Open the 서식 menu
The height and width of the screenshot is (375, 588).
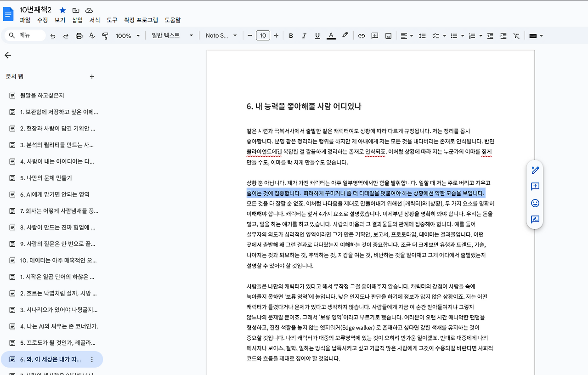95,20
